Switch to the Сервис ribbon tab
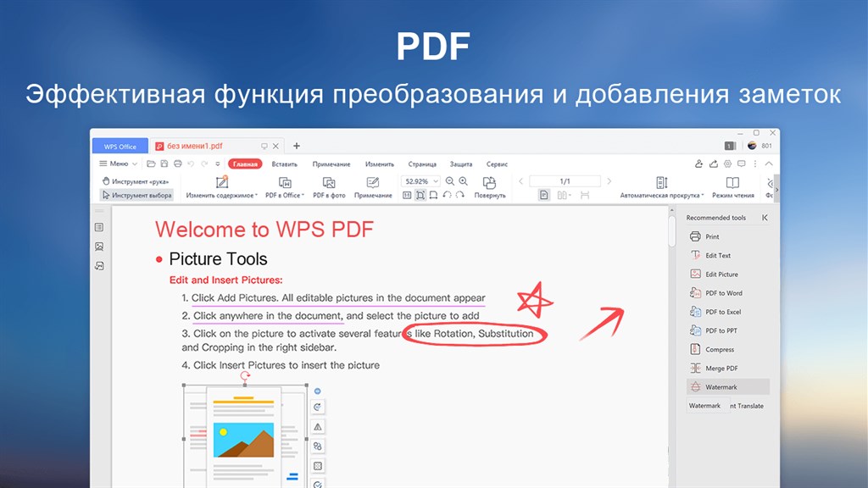This screenshot has width=868, height=488. pos(497,164)
